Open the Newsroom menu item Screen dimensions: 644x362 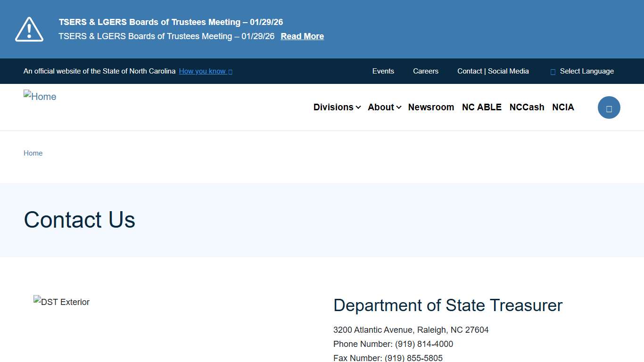tap(431, 107)
